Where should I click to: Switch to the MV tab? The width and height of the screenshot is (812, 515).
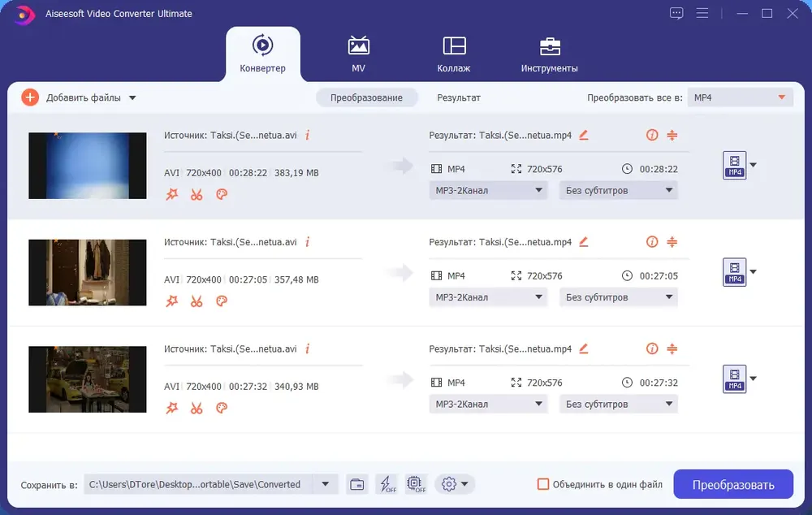click(x=358, y=54)
